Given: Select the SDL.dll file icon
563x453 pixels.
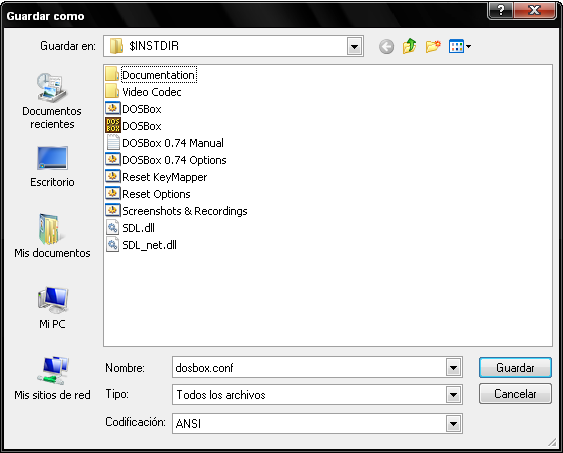Looking at the screenshot, I should 113,228.
